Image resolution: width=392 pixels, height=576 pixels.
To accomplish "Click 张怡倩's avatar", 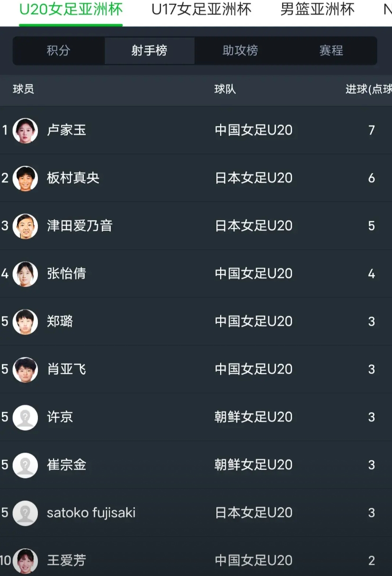I will pos(25,274).
